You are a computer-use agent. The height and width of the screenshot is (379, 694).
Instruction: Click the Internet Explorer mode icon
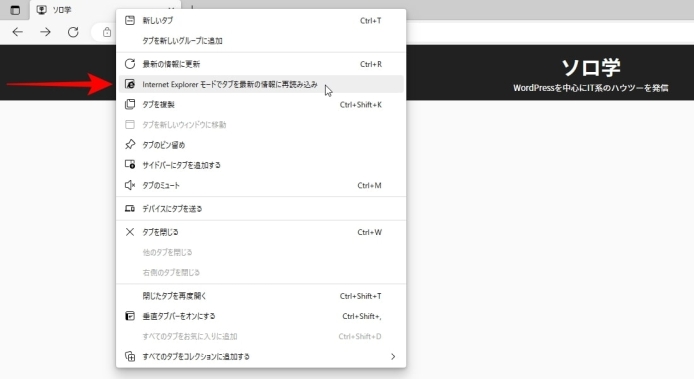[x=130, y=84]
